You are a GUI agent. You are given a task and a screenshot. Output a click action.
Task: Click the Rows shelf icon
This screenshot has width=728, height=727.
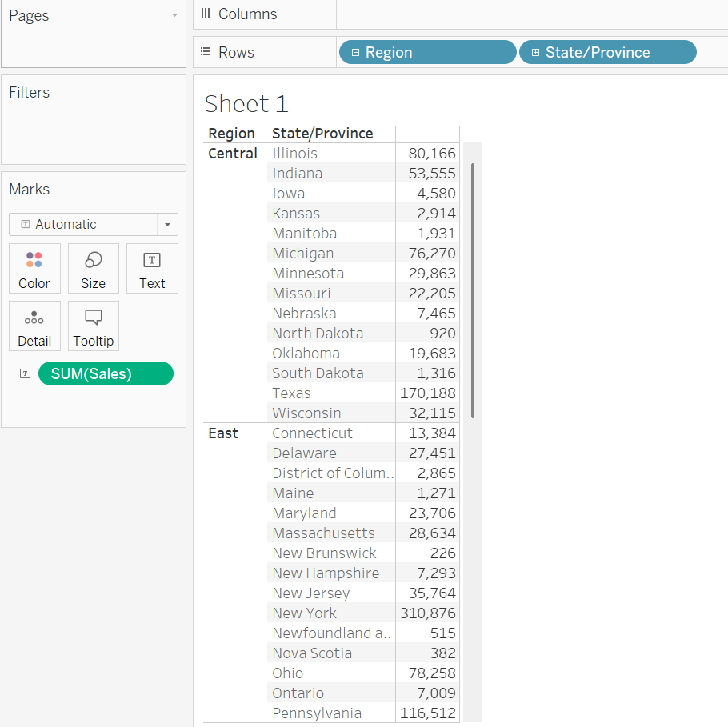pyautogui.click(x=206, y=51)
